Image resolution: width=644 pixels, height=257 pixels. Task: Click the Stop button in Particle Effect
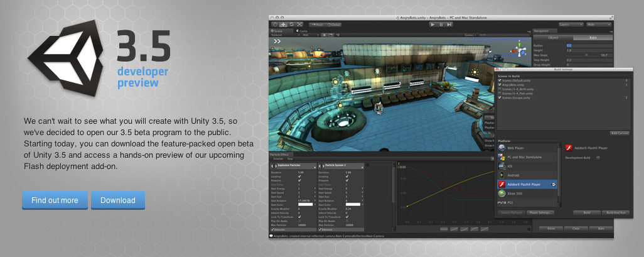tap(290, 159)
